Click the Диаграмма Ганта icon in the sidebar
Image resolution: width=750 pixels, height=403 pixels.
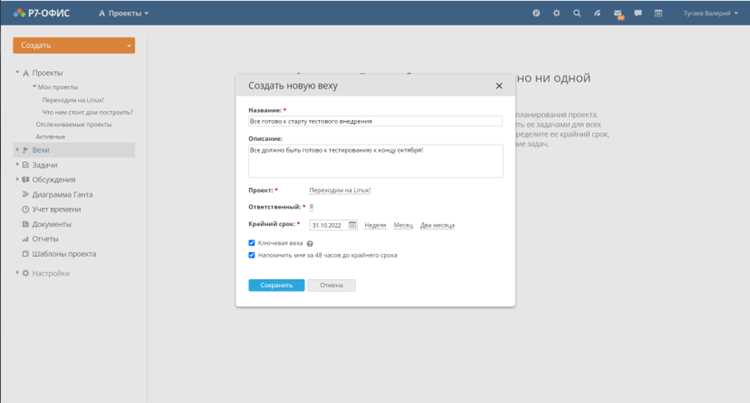click(25, 194)
